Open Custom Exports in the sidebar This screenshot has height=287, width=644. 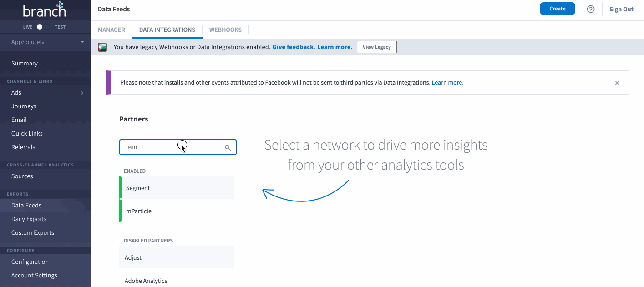pos(33,233)
